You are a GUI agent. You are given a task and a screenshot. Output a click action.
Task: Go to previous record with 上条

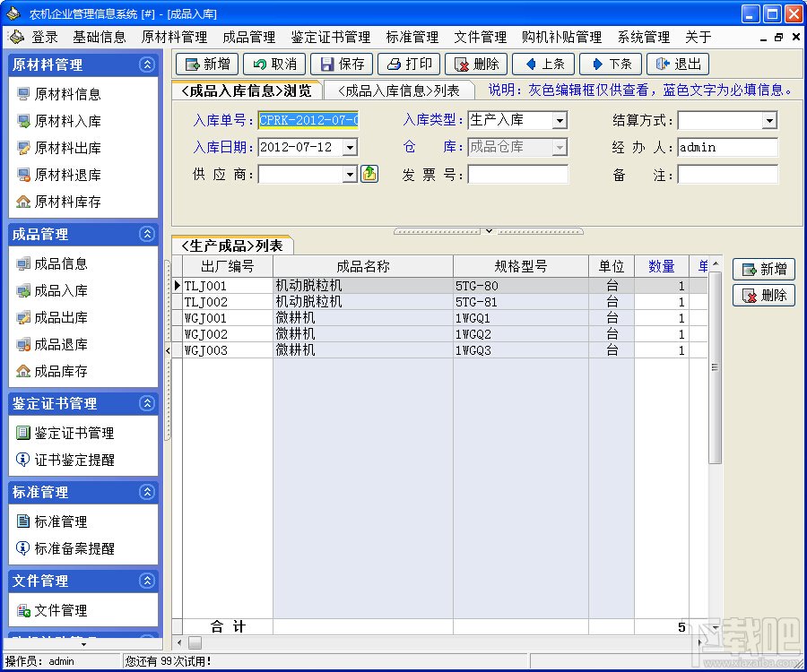coord(543,65)
